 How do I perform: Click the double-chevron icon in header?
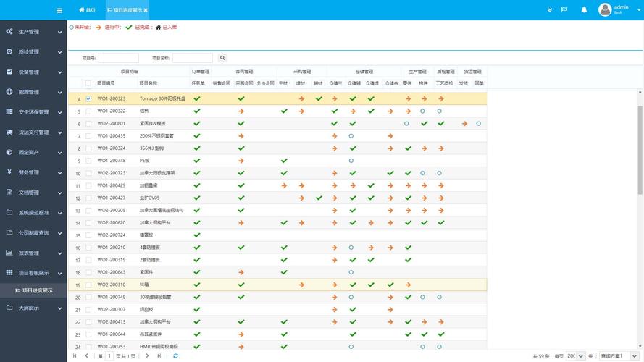(550, 10)
